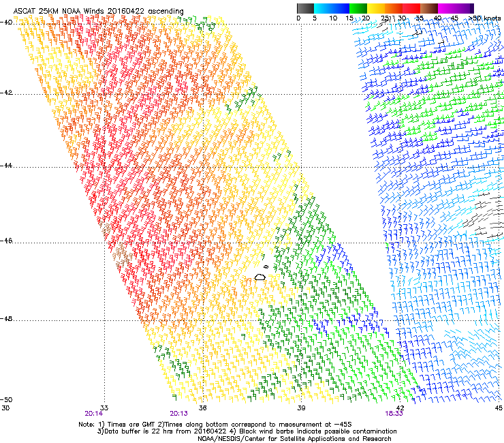Click the '-42' latitude label
The height and width of the screenshot is (443, 504).
(6, 93)
